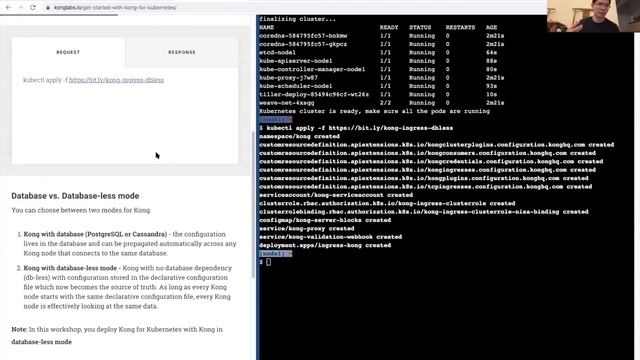The height and width of the screenshot is (360, 640).
Task: Click the STATUS column header in the terminal
Action: [x=420, y=27]
